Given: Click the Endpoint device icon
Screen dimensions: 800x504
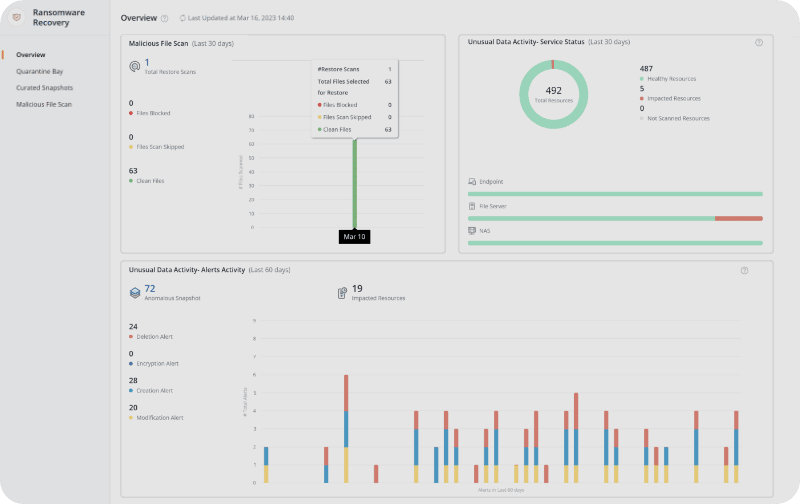Looking at the screenshot, I should pos(472,182).
